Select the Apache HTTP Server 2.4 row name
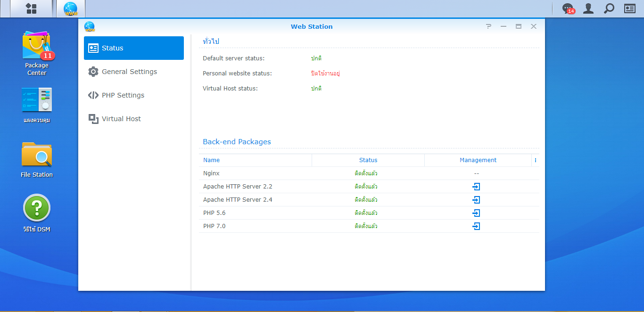Image resolution: width=644 pixels, height=312 pixels. click(238, 200)
